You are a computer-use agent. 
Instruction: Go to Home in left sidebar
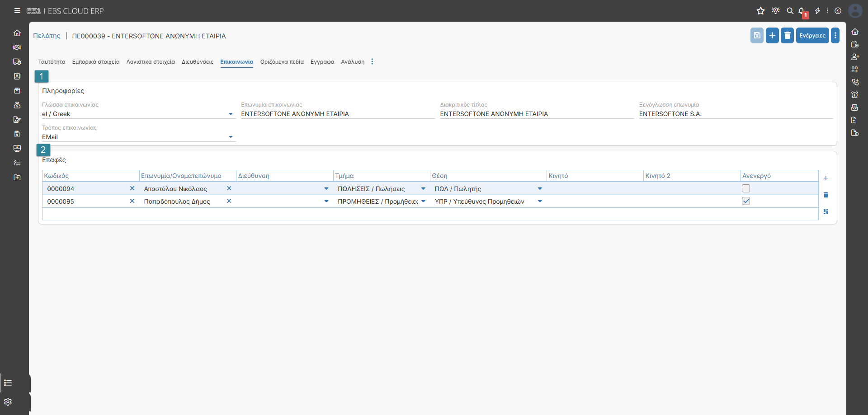pyautogui.click(x=17, y=33)
